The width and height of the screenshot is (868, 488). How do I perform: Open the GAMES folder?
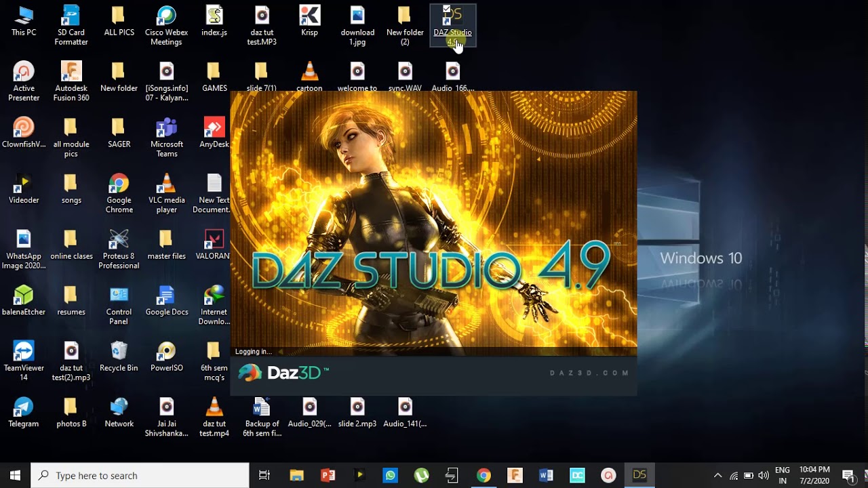click(214, 77)
